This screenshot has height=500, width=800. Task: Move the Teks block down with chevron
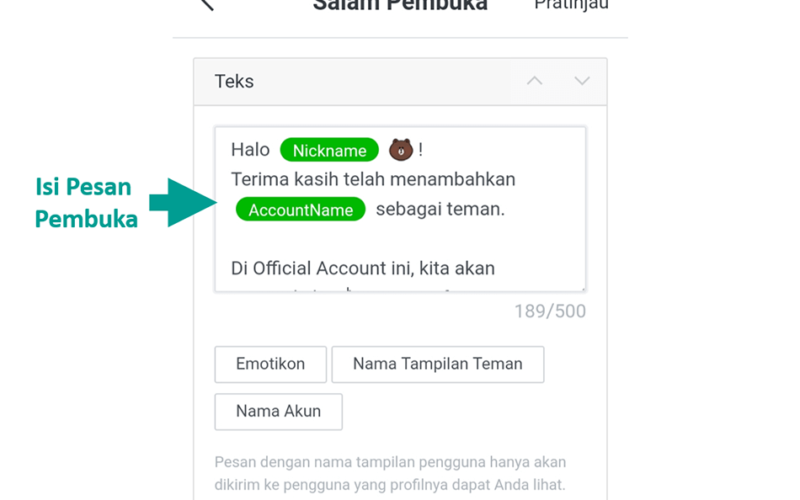(582, 81)
